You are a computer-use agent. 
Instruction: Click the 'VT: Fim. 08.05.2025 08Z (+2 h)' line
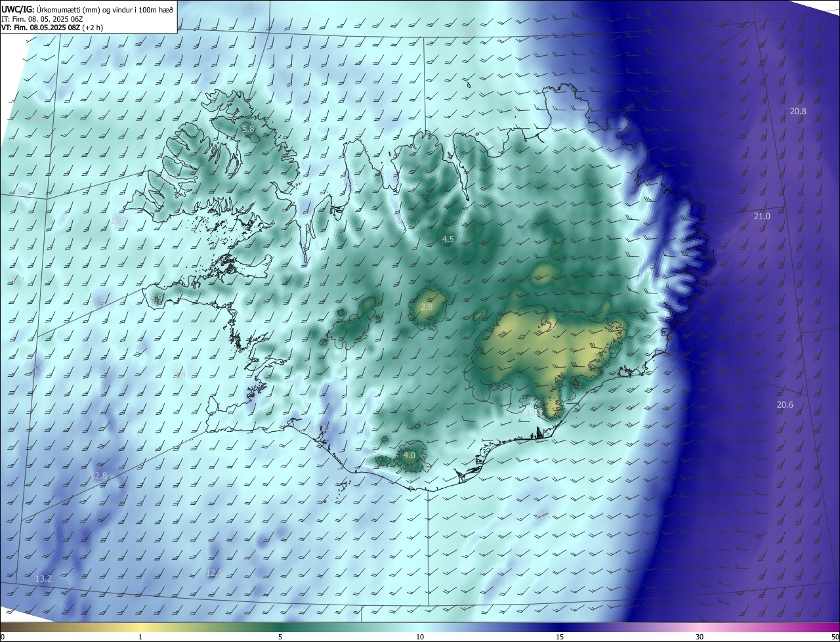(51, 28)
